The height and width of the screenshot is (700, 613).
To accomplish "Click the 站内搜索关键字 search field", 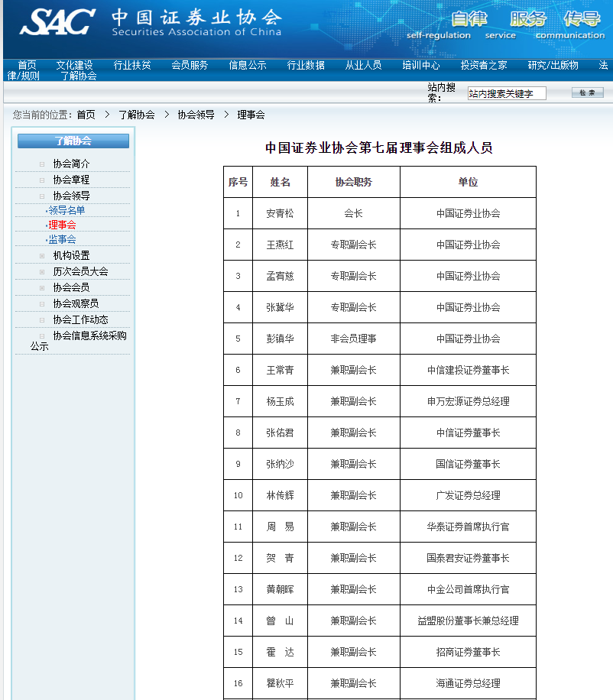I will [x=507, y=93].
